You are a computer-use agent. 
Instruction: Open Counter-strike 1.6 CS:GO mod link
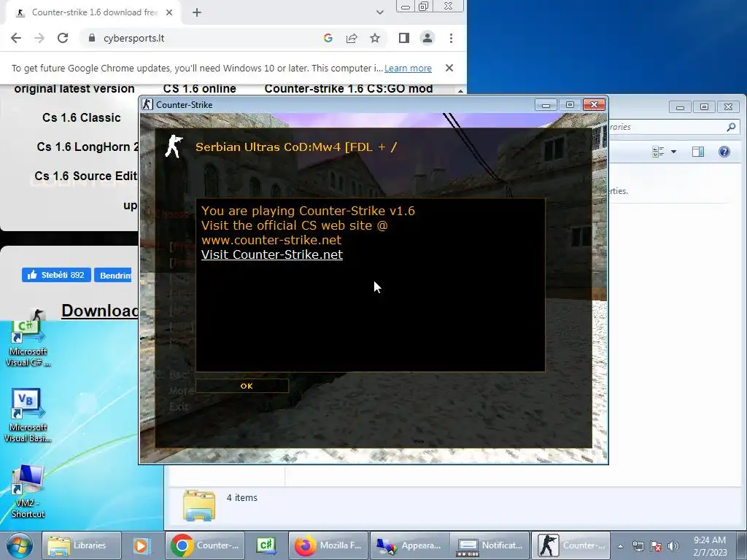(x=349, y=88)
